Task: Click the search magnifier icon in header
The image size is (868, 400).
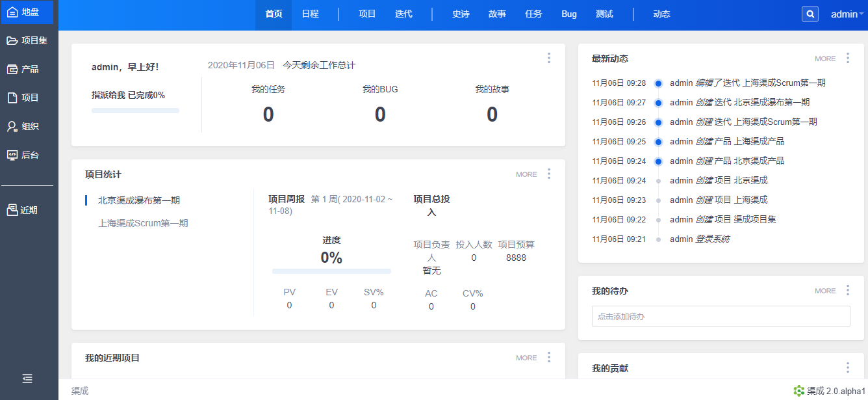Action: (x=810, y=14)
